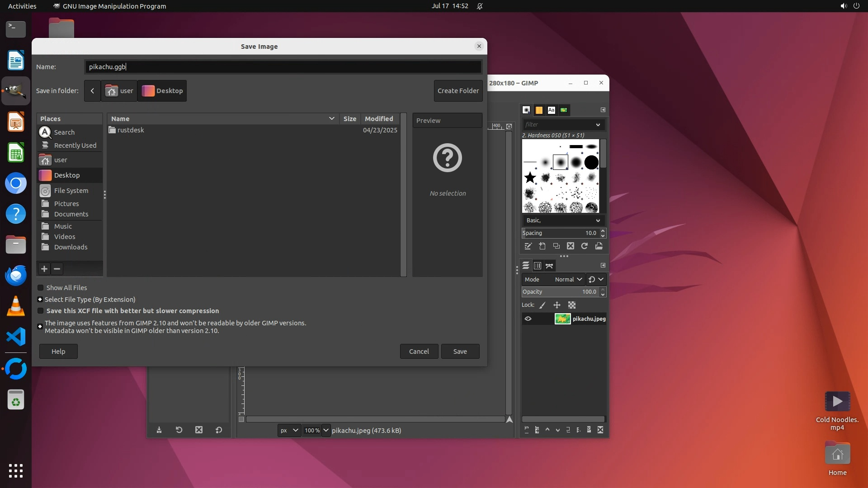Toggle lock position and size icon

tap(557, 305)
